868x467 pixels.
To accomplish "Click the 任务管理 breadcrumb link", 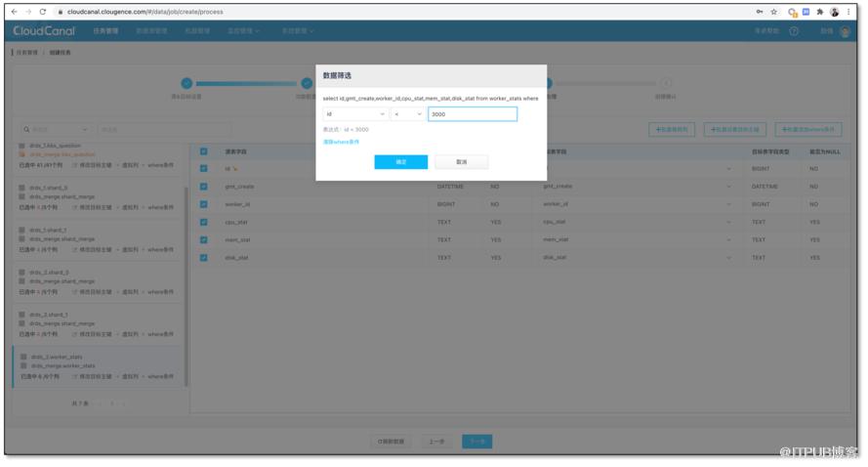I will [x=27, y=53].
